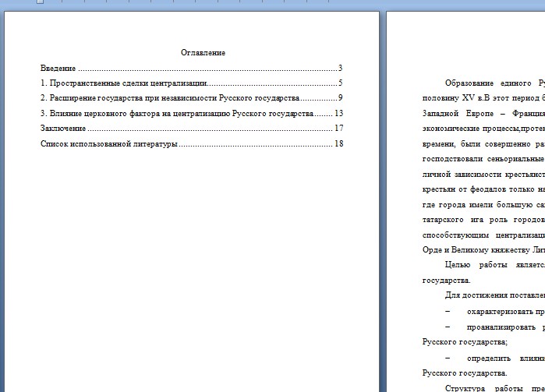Select the "Заключение" contents entry

63,129
